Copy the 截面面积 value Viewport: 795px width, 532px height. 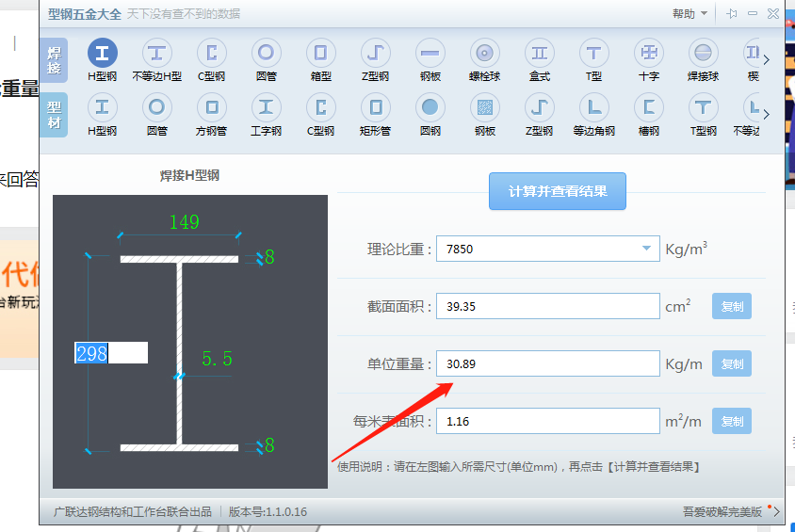[732, 306]
